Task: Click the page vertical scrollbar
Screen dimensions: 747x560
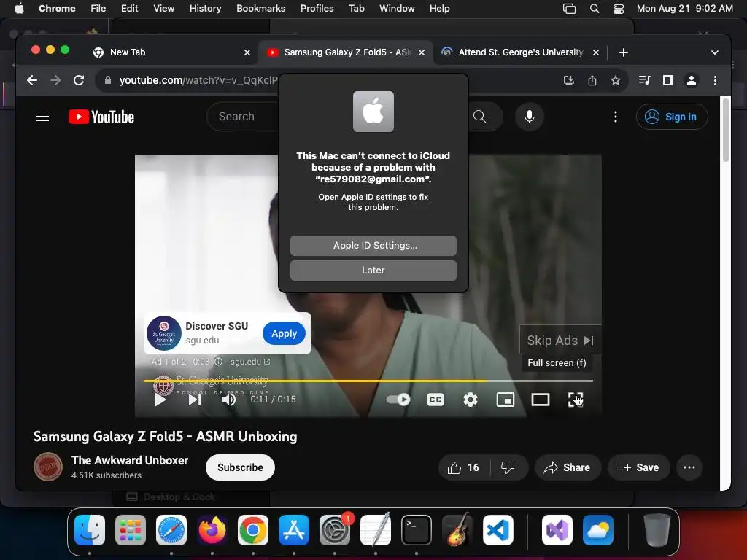Action: 726,130
